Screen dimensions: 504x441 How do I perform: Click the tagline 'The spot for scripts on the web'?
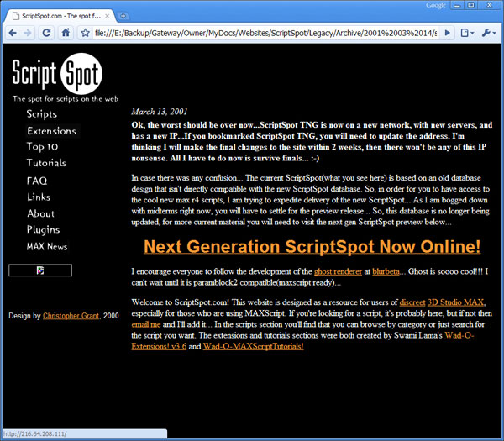[66, 99]
